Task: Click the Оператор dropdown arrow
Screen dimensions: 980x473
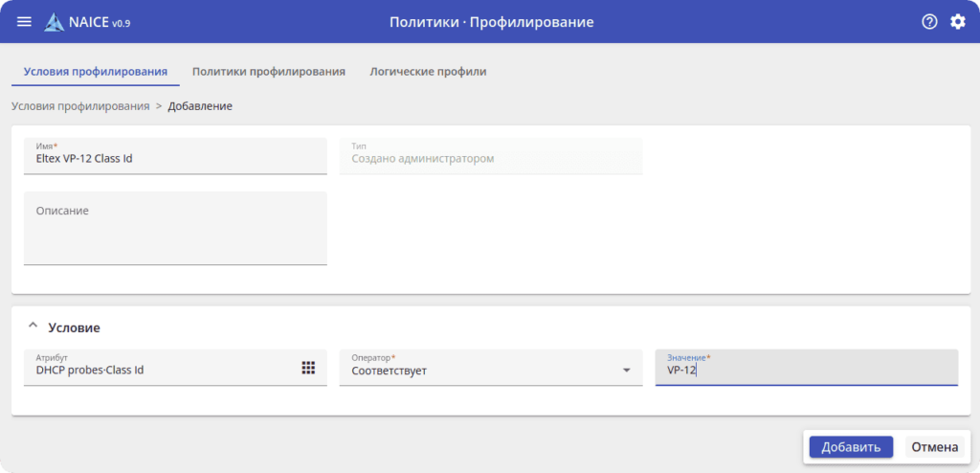Action: click(627, 370)
